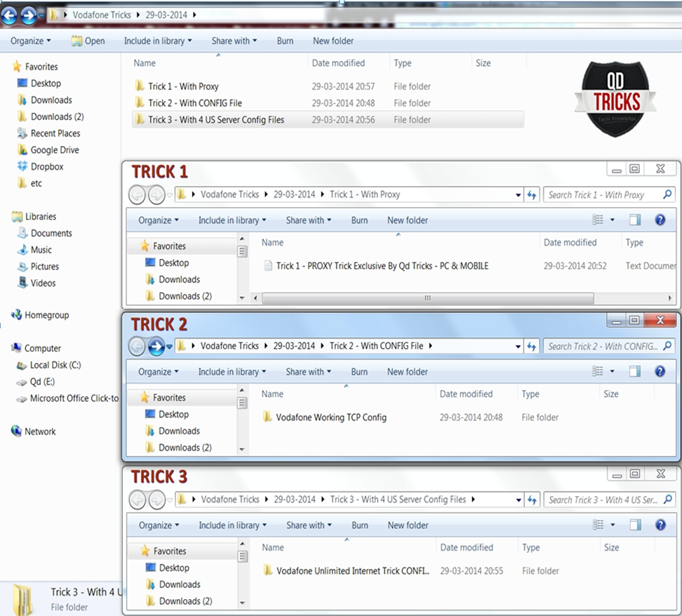Viewport: 682px width, 616px height.
Task: Open Documents library
Action: [x=45, y=233]
